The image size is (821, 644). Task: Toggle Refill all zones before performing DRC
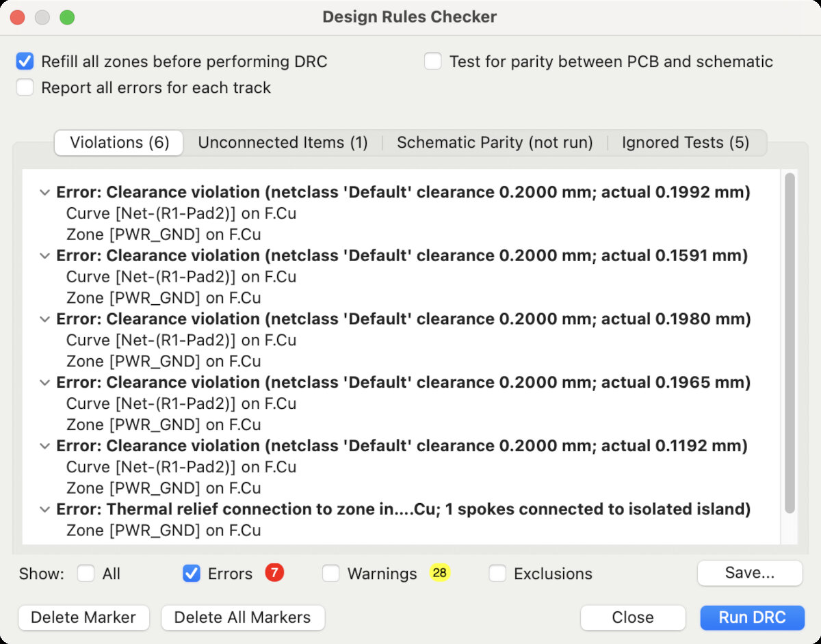point(25,62)
